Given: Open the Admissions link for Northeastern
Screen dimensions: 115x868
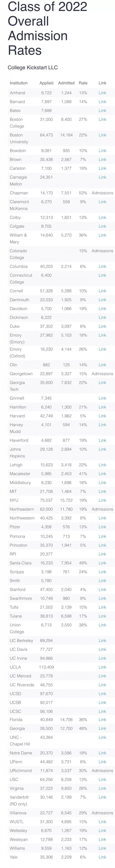Looking at the screenshot, I should point(102,509).
